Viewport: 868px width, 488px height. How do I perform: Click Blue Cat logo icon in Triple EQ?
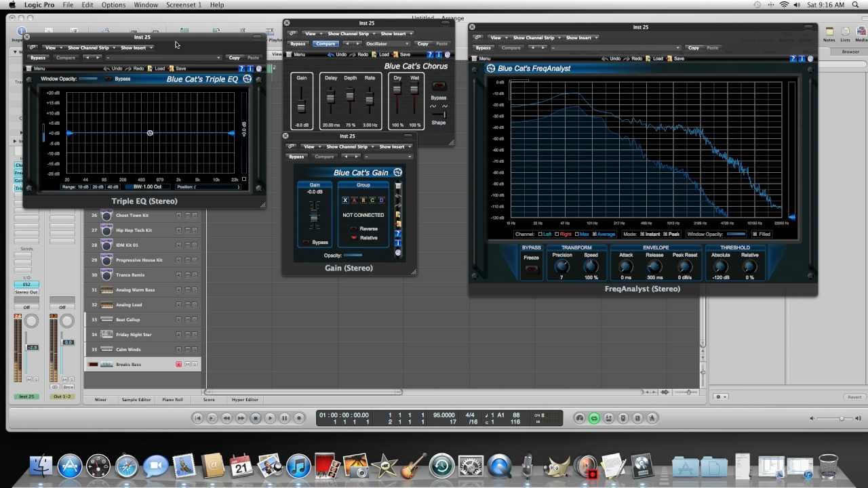pyautogui.click(x=248, y=79)
